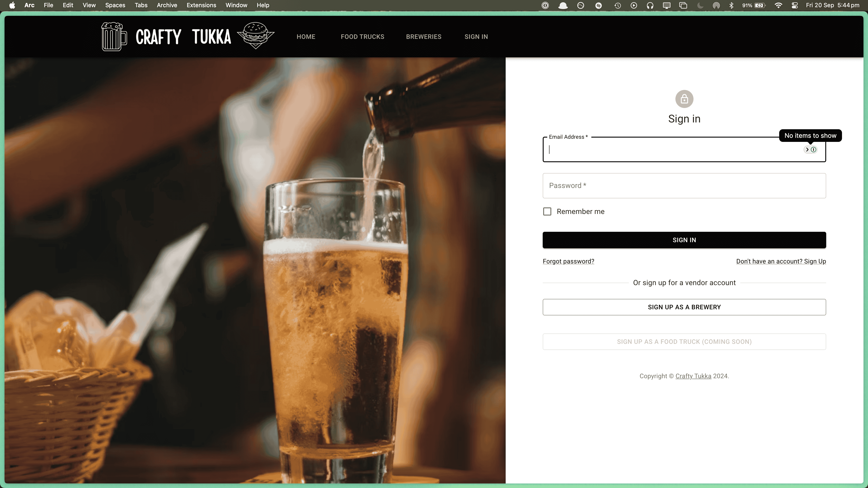
Task: Click the Forgot password link
Action: coord(568,261)
